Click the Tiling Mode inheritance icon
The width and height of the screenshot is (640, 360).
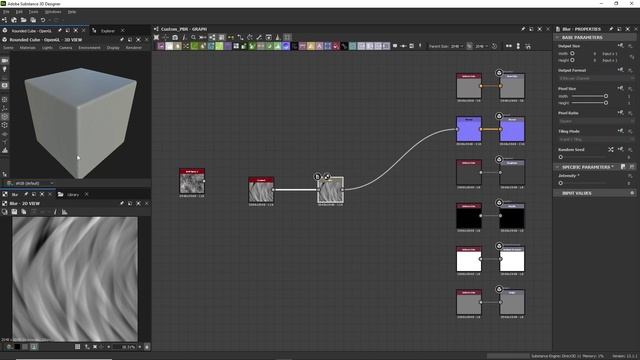(620, 131)
